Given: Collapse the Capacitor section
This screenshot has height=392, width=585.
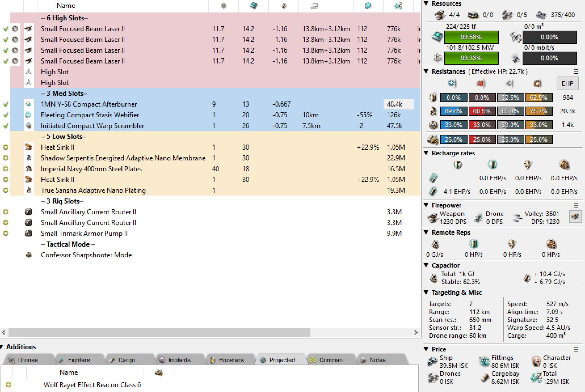Looking at the screenshot, I should (426, 265).
